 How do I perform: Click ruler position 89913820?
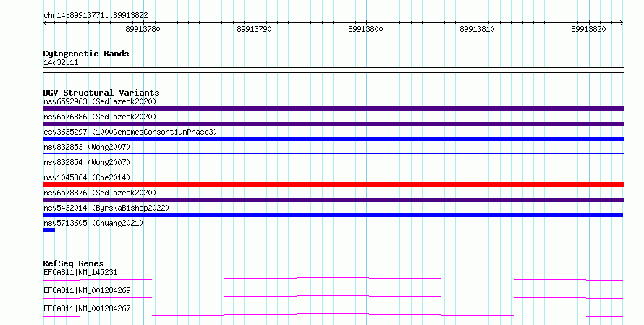588,29
